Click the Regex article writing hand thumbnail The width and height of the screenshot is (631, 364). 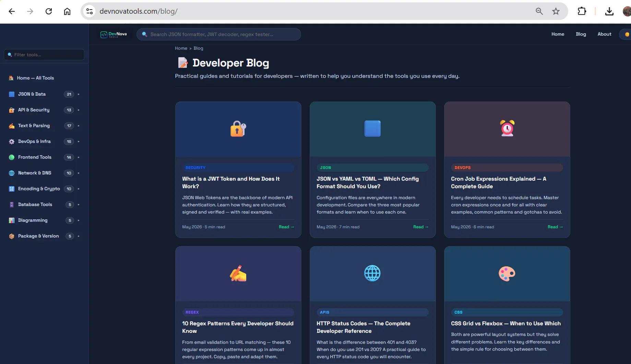point(238,274)
